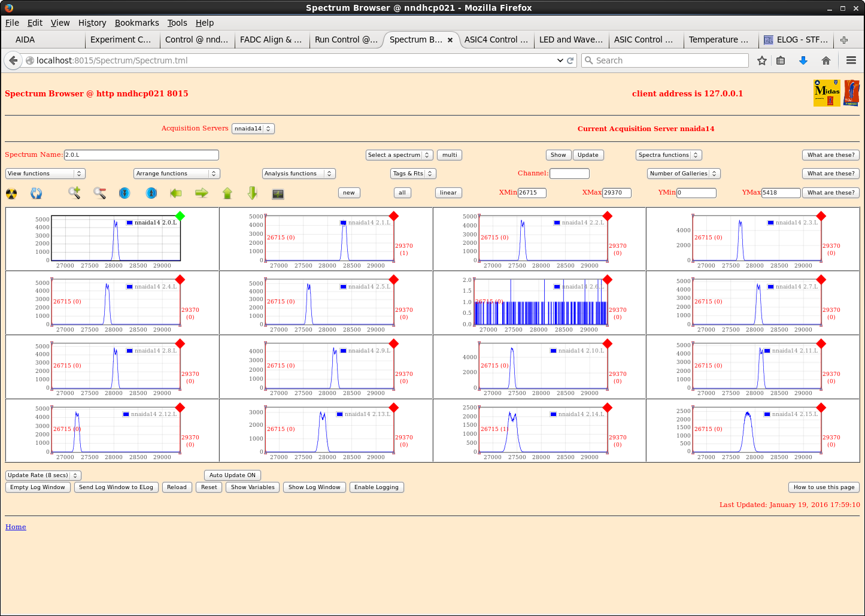Open the Bookmarks menu
865x616 pixels.
point(136,23)
